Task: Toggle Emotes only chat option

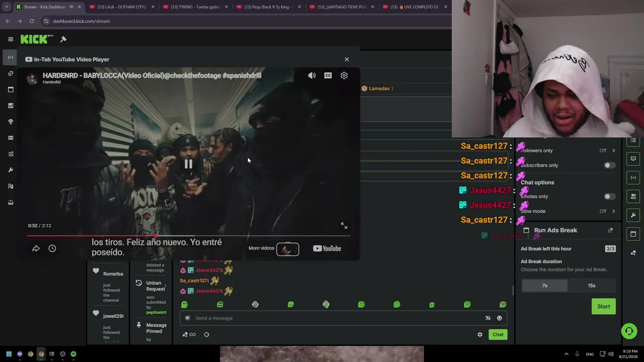Action: (x=609, y=197)
